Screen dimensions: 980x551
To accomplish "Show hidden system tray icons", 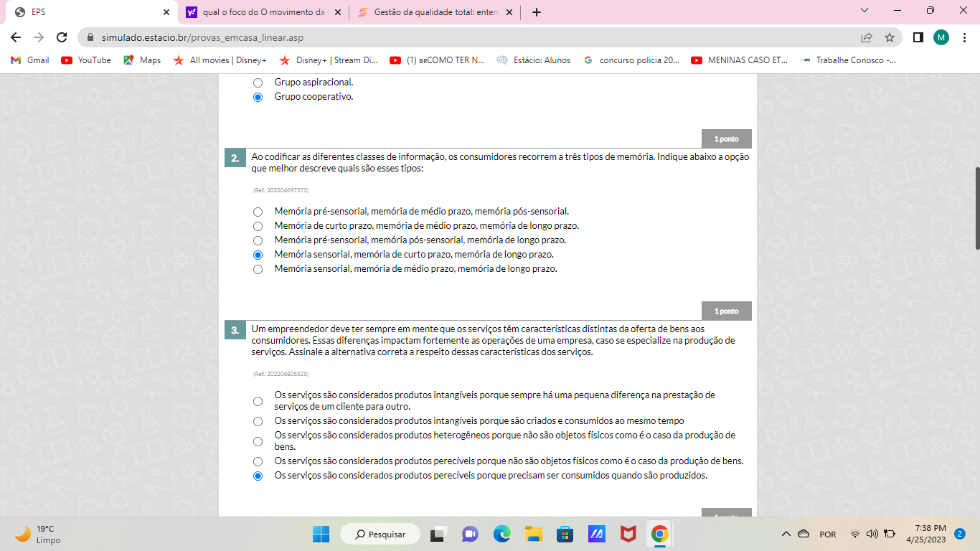I will pyautogui.click(x=786, y=534).
